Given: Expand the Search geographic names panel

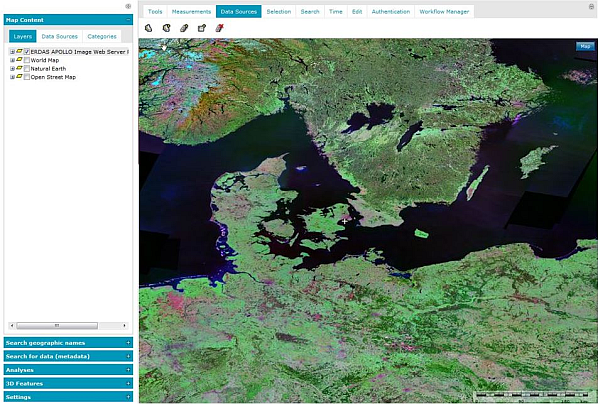Looking at the screenshot, I should coord(128,343).
